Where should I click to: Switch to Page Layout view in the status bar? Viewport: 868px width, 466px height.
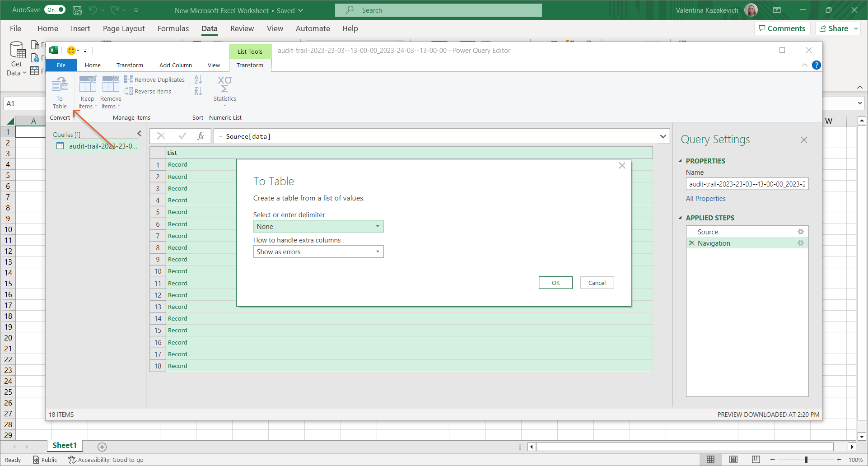pos(733,459)
